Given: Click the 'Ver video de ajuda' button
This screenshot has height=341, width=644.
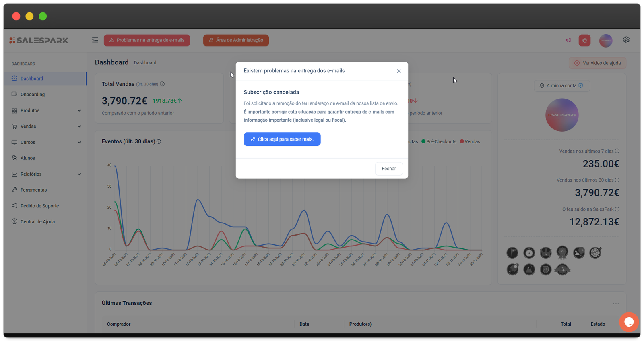Looking at the screenshot, I should click(597, 63).
